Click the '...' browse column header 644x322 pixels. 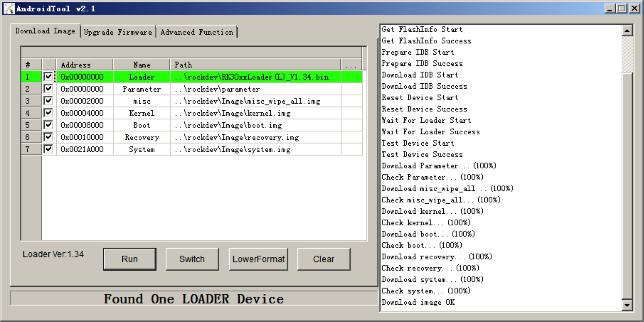coord(351,65)
